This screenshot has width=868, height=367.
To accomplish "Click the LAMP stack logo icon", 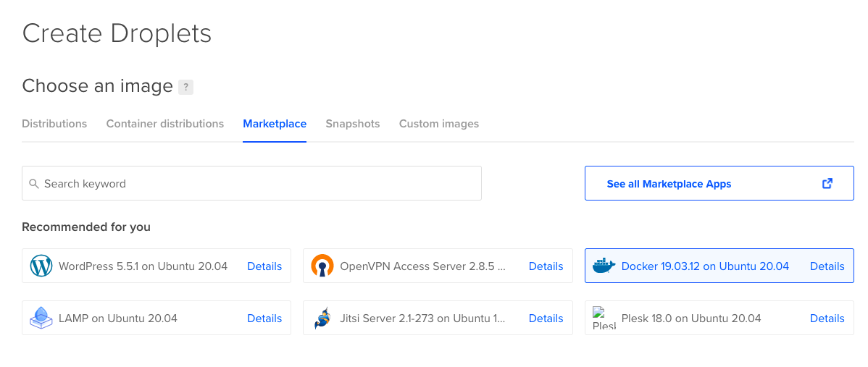I will 41,319.
